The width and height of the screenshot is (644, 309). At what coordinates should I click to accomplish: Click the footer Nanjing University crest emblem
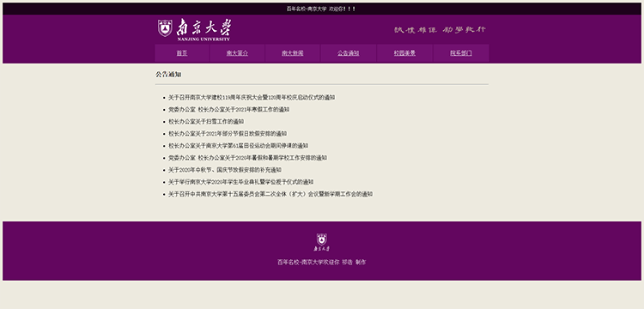322,239
